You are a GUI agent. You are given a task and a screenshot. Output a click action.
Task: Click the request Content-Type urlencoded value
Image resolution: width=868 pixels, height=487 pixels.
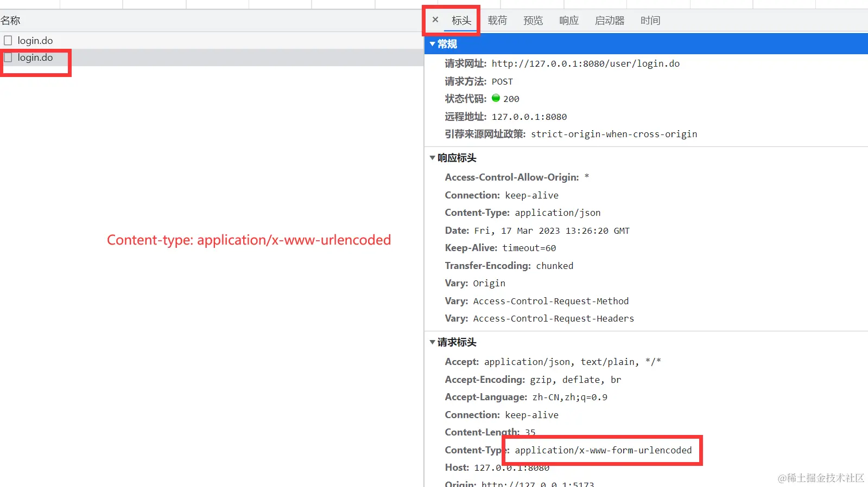click(x=603, y=450)
